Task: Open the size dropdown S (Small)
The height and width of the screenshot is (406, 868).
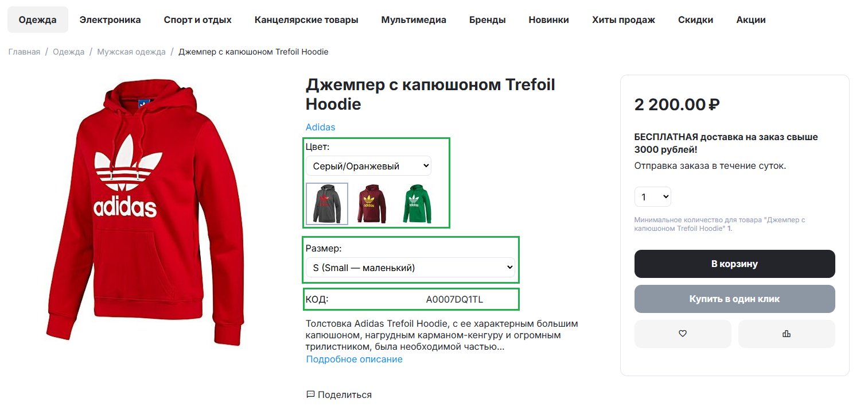Action: [410, 268]
